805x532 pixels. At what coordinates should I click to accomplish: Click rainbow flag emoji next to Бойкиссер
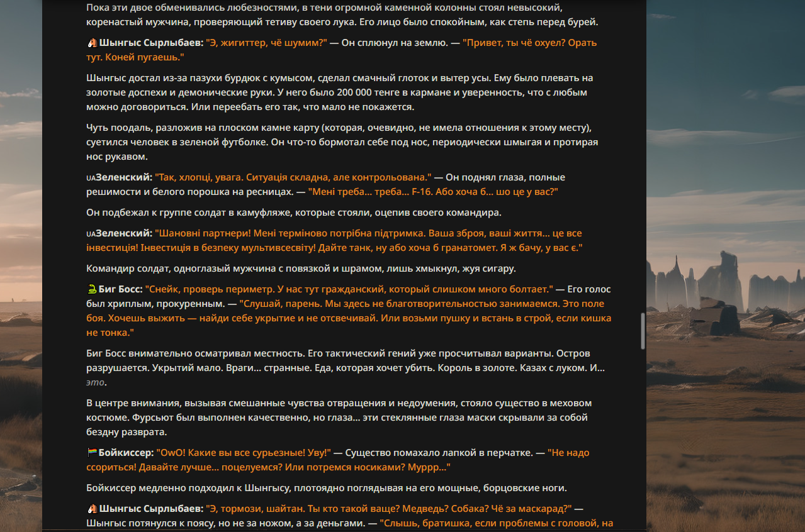point(91,453)
